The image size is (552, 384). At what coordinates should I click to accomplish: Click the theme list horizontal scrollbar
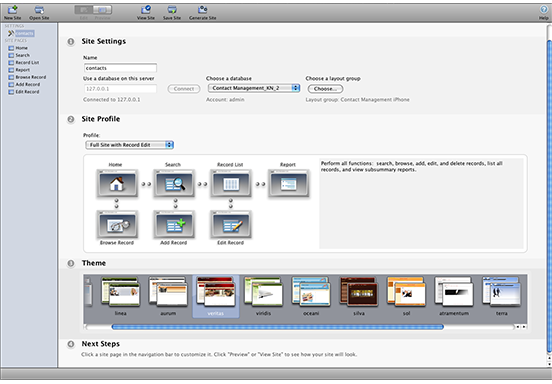(x=277, y=327)
